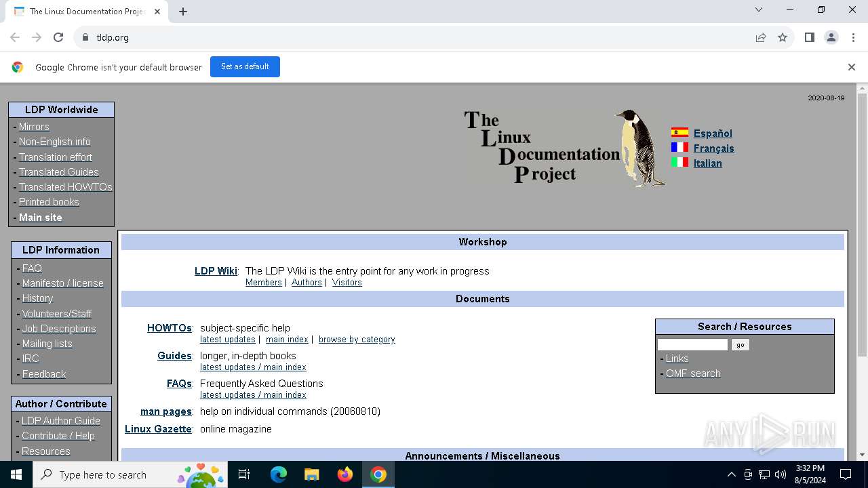This screenshot has width=868, height=488.
Task: Open a new tab with the plus icon
Action: click(x=183, y=12)
